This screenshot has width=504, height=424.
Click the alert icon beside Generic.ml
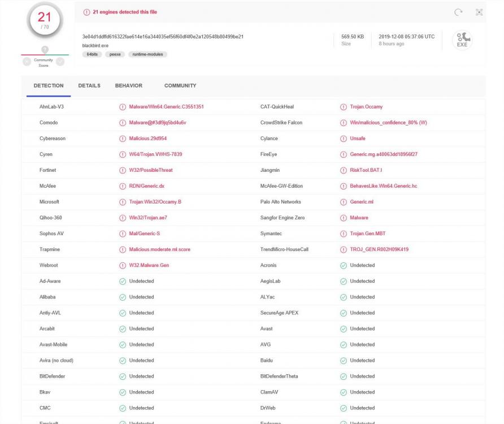point(344,202)
